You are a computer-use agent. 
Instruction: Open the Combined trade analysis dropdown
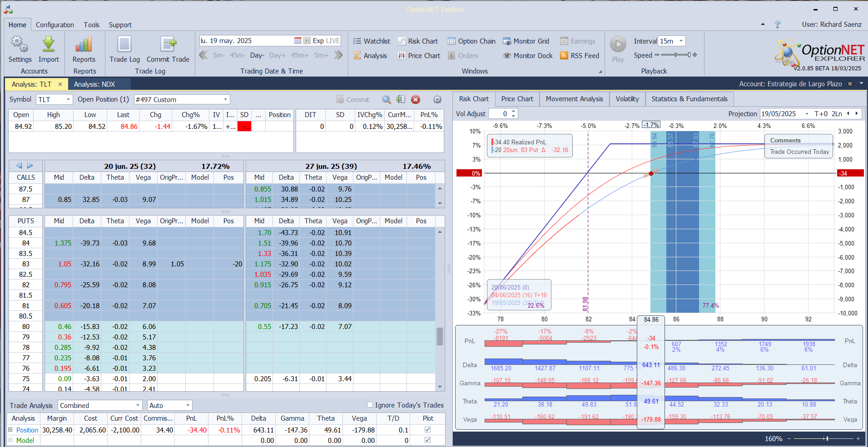coord(138,405)
